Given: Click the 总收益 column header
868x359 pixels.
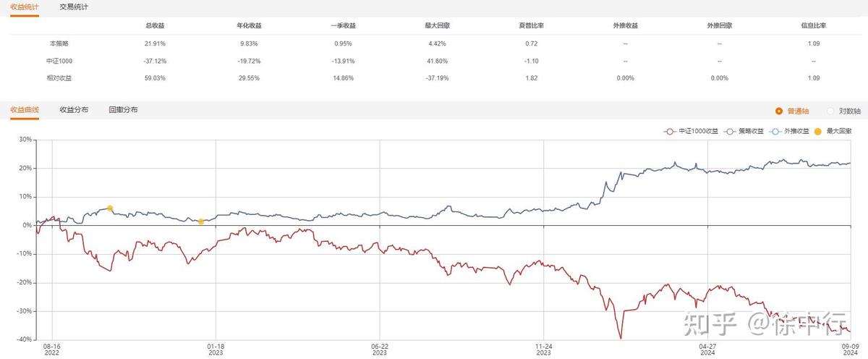Looking at the screenshot, I should (x=155, y=25).
